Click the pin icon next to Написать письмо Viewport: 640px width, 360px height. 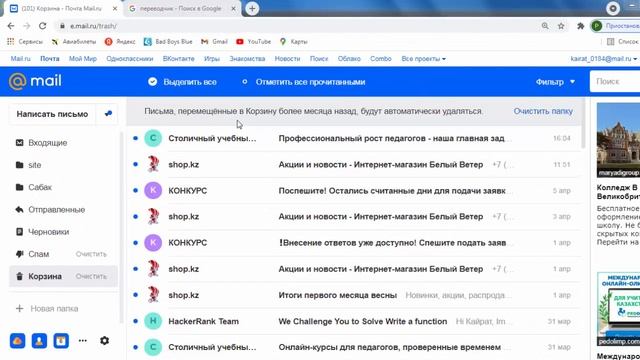pos(108,114)
